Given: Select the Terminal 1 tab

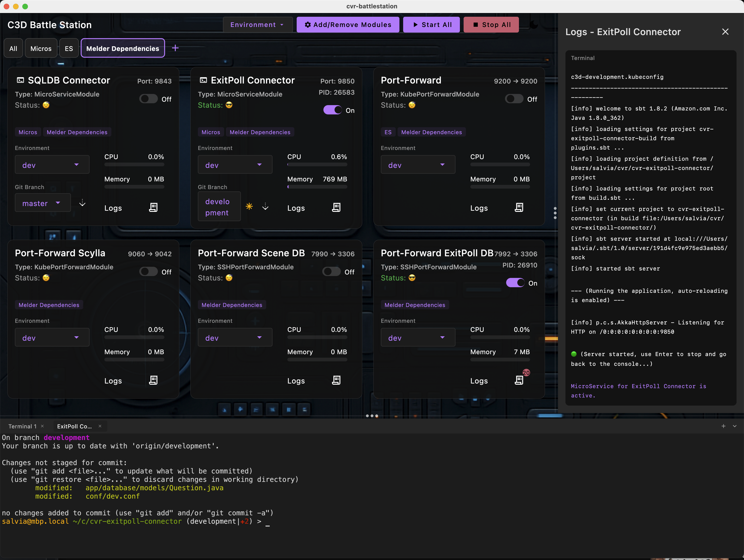Looking at the screenshot, I should (22, 427).
